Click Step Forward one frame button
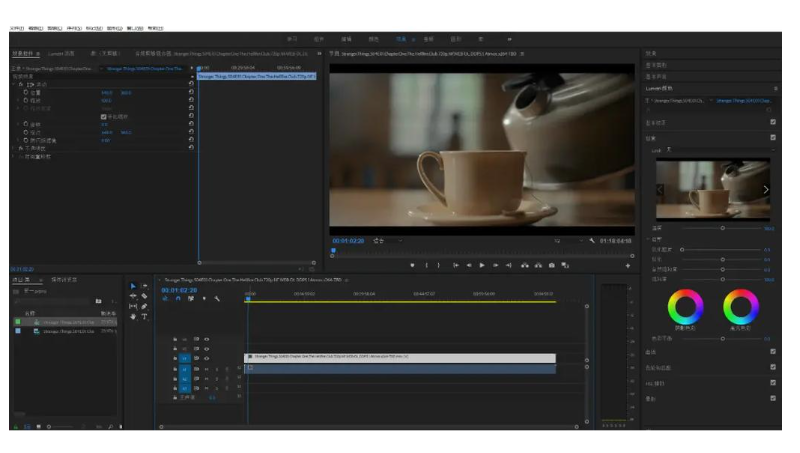800x453 pixels. tap(495, 265)
